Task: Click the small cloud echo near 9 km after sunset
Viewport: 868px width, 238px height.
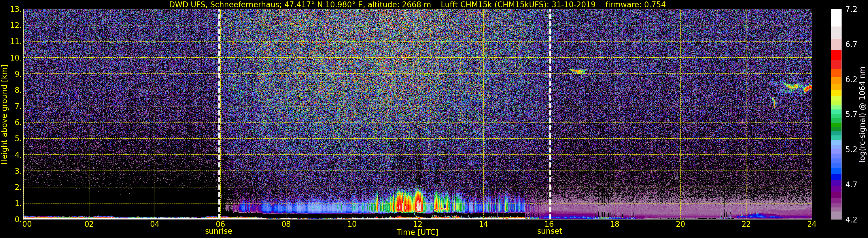Action: click(x=578, y=71)
